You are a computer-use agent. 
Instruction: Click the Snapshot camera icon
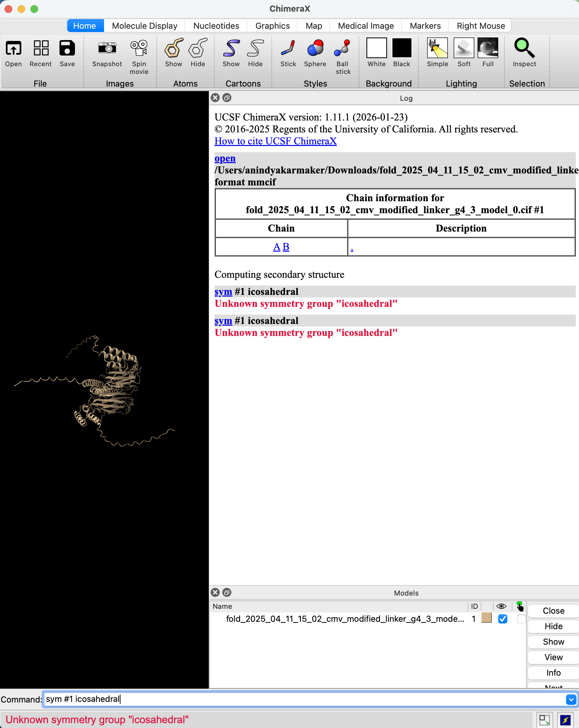click(x=107, y=48)
